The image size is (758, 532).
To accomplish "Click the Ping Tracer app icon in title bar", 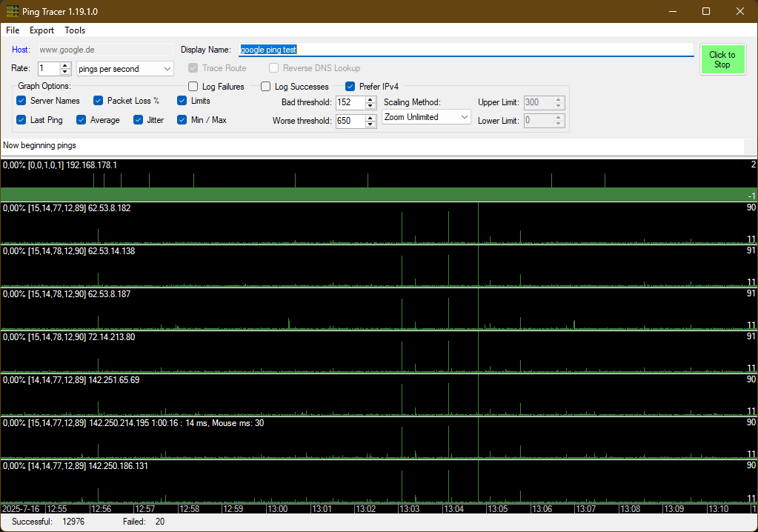I will 12,11.
